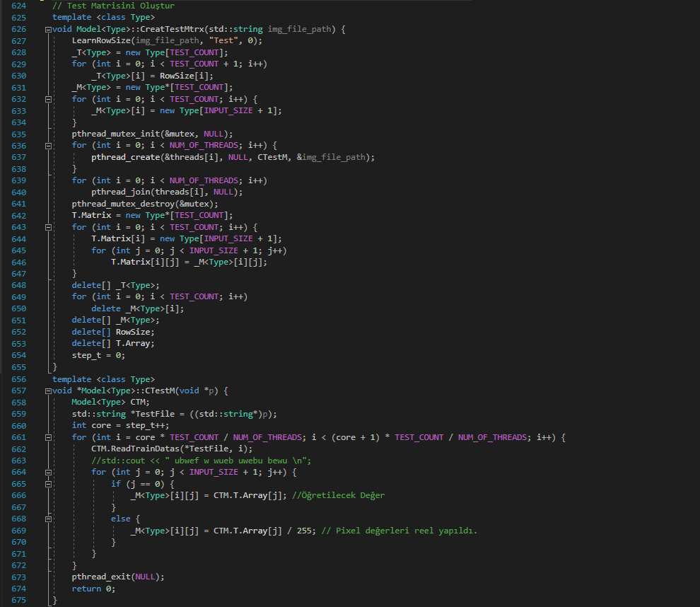This screenshot has height=607, width=700.
Task: Collapse the T.Matrix for loop at line 643
Action: 48,227
